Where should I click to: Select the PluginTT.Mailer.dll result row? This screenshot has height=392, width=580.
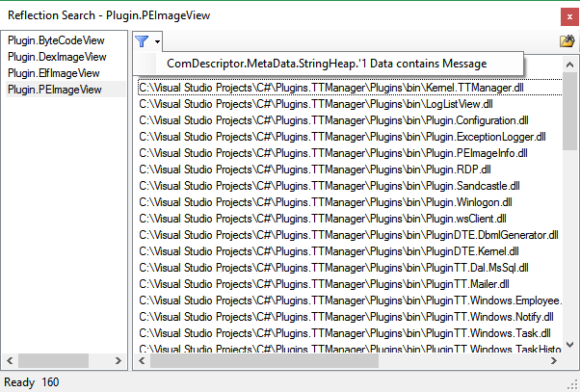[x=350, y=284]
